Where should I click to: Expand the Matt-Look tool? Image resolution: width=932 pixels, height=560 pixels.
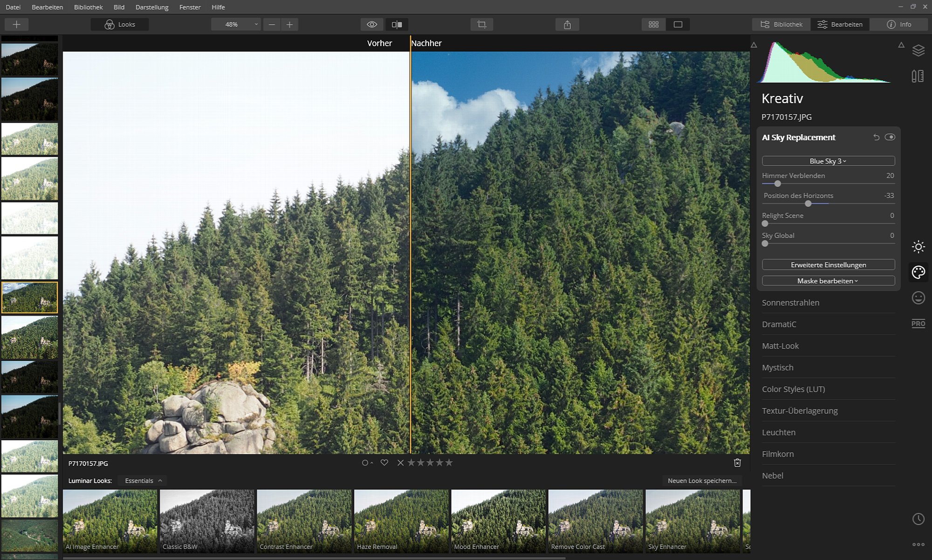click(x=828, y=346)
